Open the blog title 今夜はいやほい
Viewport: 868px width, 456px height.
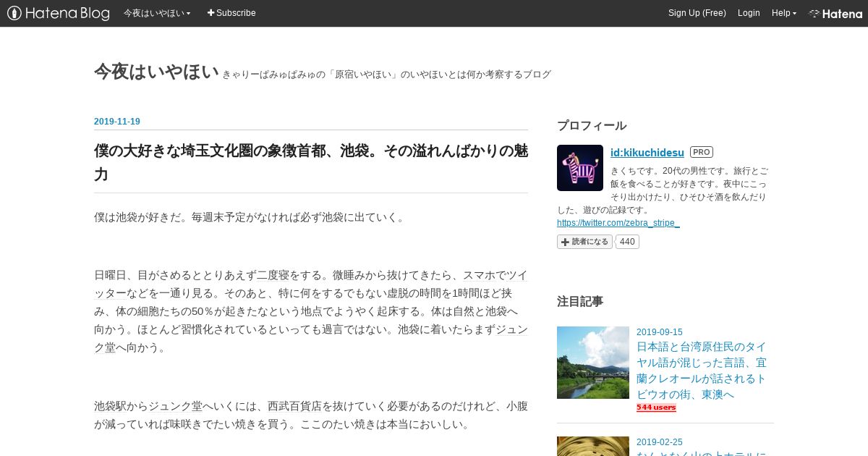pyautogui.click(x=156, y=72)
